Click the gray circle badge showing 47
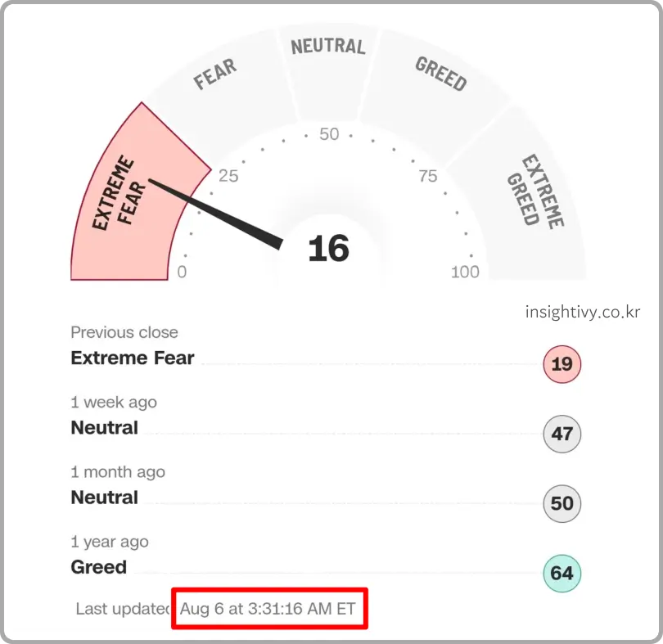Image resolution: width=663 pixels, height=644 pixels. [x=562, y=434]
